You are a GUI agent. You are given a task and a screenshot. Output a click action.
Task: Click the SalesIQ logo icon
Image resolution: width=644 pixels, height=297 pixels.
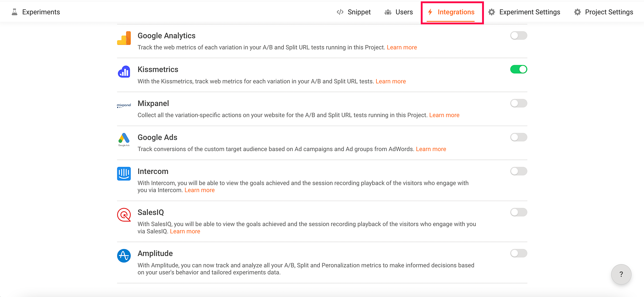[x=124, y=215]
